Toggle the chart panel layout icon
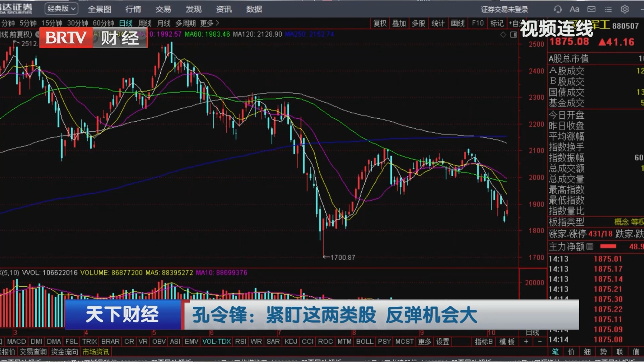The image size is (644, 362). tap(514, 35)
